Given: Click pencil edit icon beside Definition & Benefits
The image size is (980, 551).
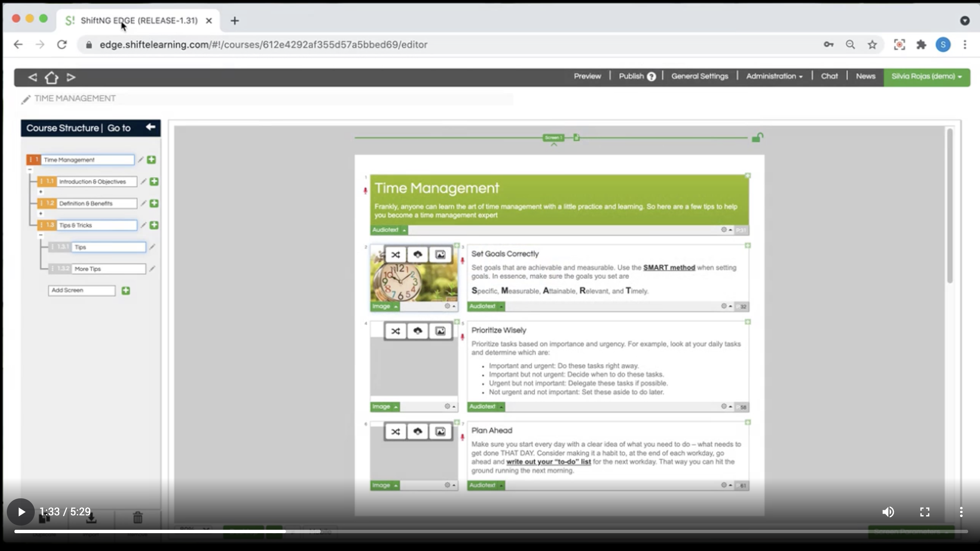Looking at the screenshot, I should click(x=143, y=203).
